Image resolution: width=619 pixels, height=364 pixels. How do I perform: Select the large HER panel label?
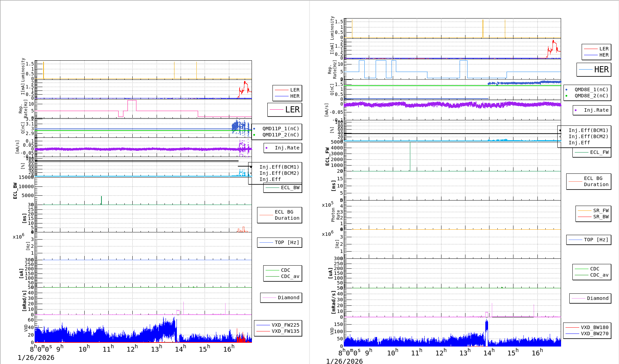click(601, 70)
